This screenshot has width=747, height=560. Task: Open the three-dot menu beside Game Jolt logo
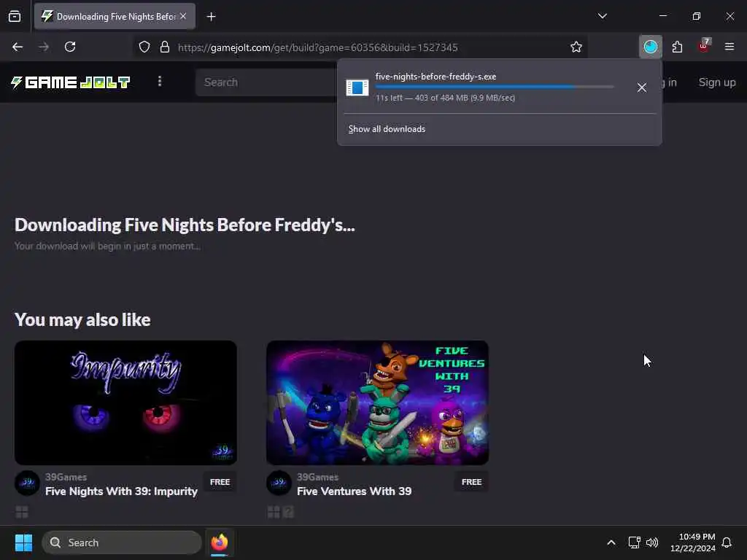(160, 82)
